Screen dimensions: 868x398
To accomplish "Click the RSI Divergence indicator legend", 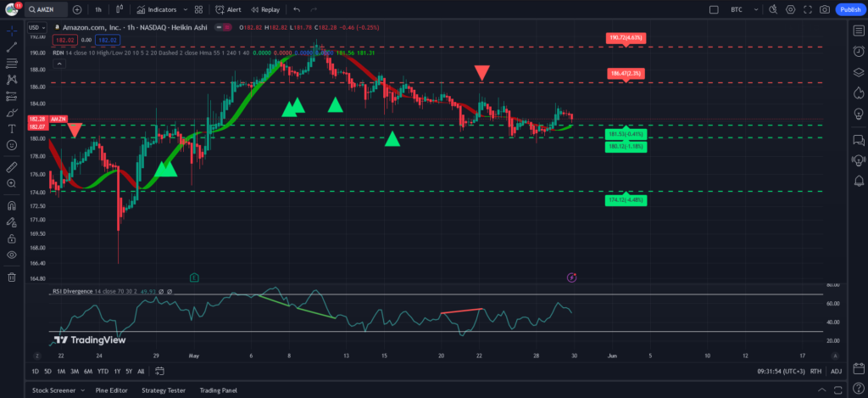I will [x=72, y=291].
